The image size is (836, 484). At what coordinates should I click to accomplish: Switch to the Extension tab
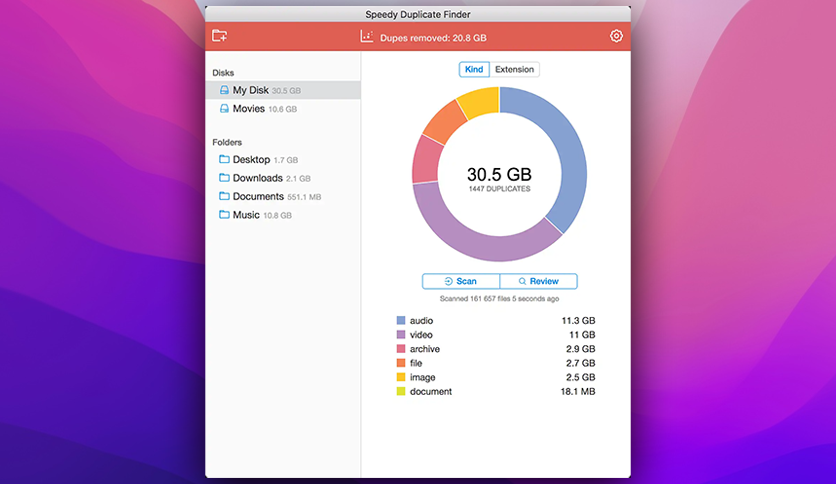pyautogui.click(x=514, y=69)
